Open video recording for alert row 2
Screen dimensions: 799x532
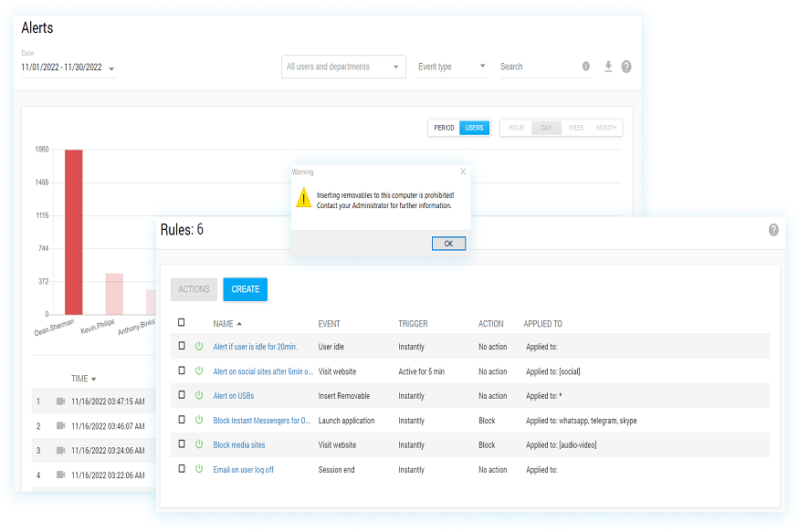pyautogui.click(x=60, y=425)
